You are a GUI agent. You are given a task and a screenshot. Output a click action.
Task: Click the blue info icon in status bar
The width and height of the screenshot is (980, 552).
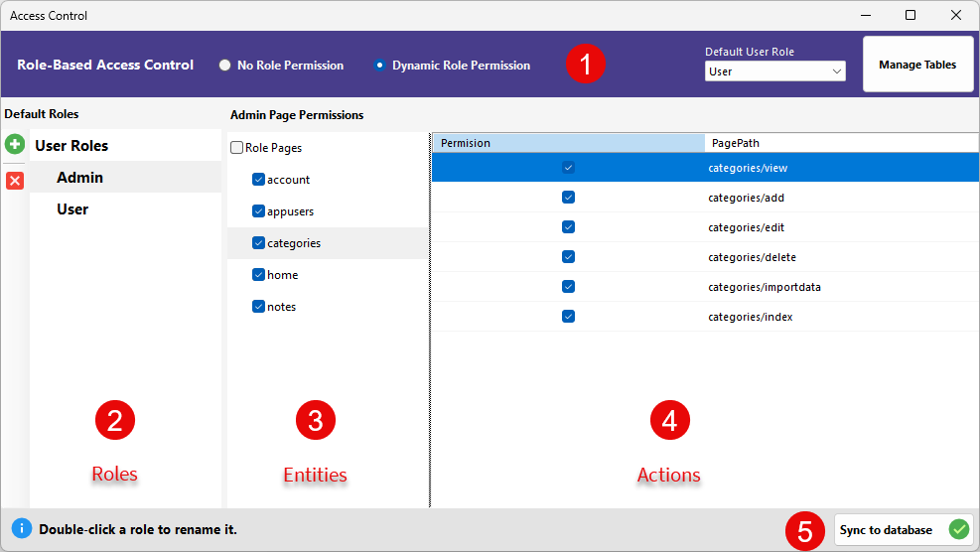[21, 529]
